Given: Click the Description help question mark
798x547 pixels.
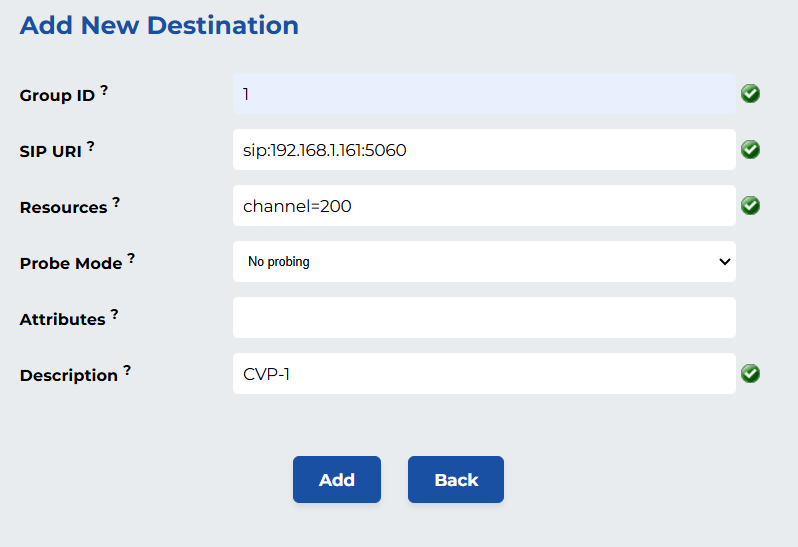Looking at the screenshot, I should [127, 370].
